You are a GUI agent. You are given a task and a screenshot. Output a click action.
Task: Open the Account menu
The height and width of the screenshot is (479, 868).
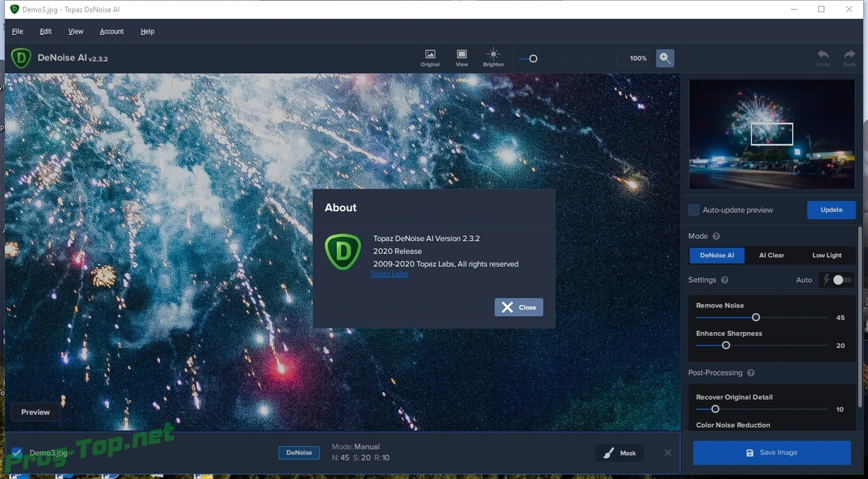coord(111,31)
